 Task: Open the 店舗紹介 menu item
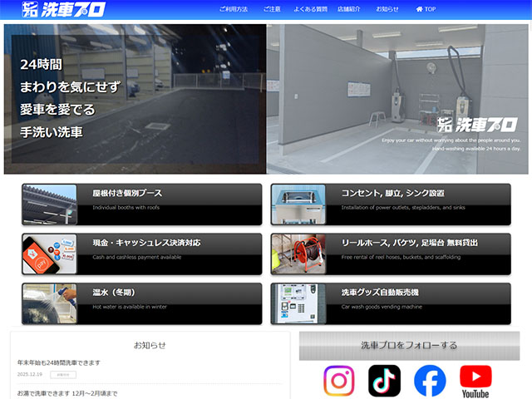pyautogui.click(x=349, y=9)
